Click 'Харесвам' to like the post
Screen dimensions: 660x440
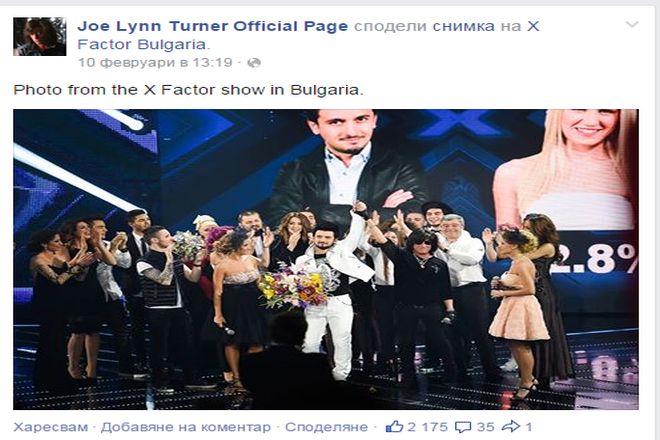coord(51,427)
